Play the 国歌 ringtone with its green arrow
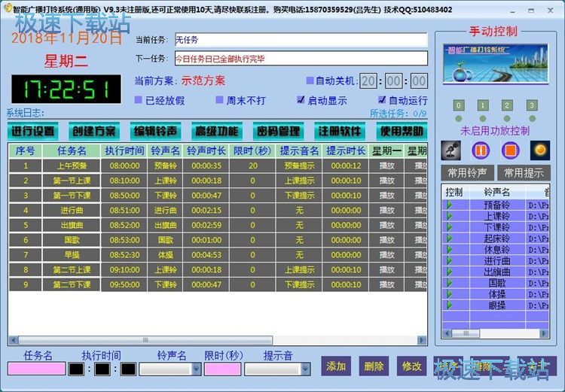Image resolution: width=565 pixels, height=392 pixels. pos(449,283)
